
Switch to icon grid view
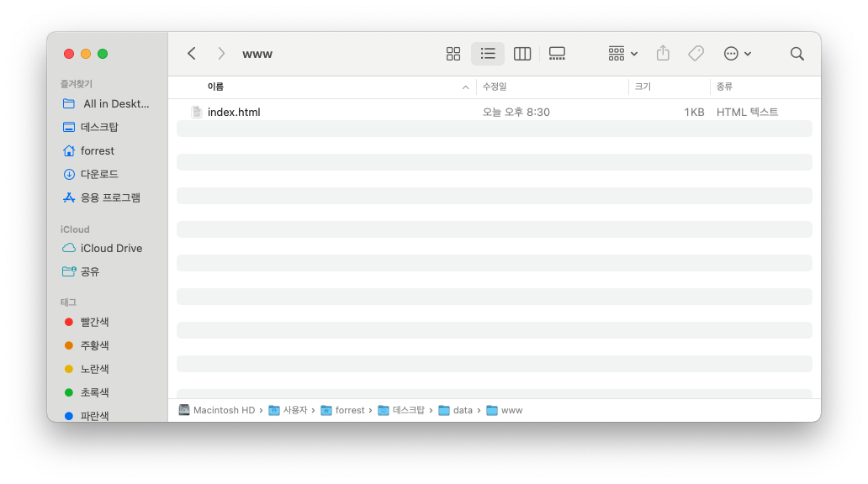point(453,54)
